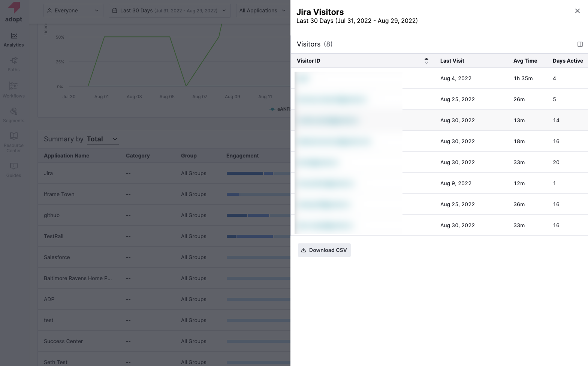Open Resource Center in the sidebar
Viewport: 588px width, 366px height.
[x=14, y=142]
